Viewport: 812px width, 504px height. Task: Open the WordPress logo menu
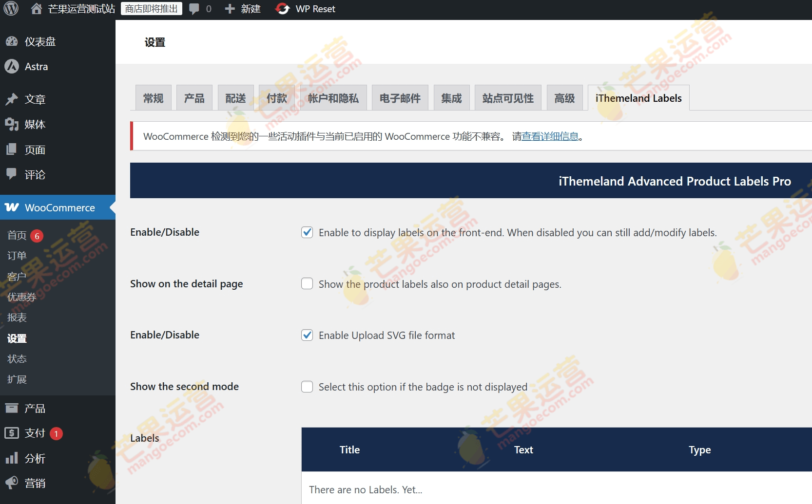coord(11,9)
